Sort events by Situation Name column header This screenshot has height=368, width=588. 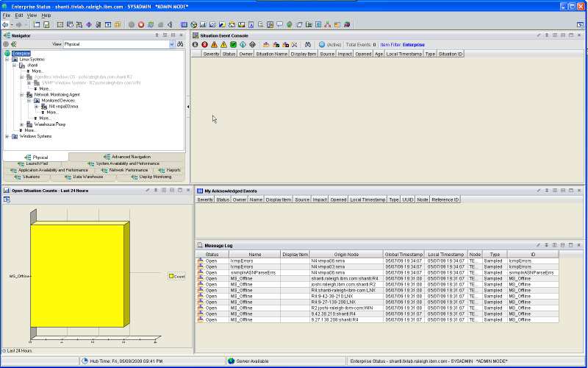[x=271, y=54]
